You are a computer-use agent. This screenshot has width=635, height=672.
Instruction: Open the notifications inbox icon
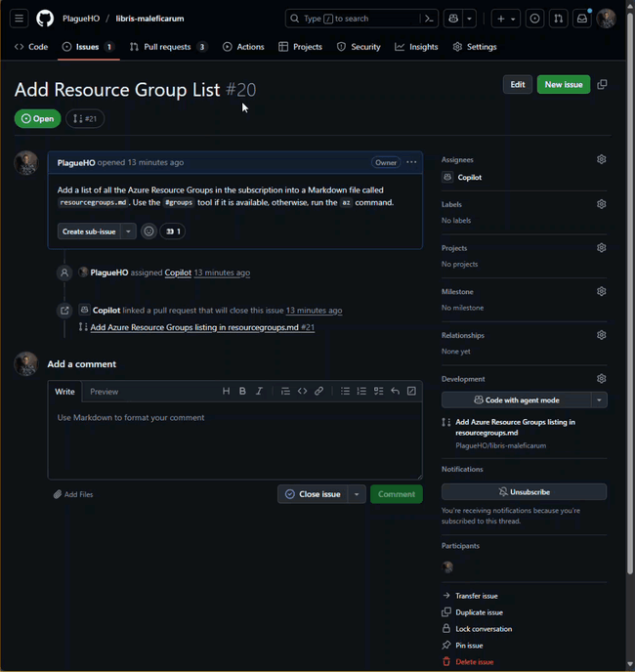(x=582, y=19)
